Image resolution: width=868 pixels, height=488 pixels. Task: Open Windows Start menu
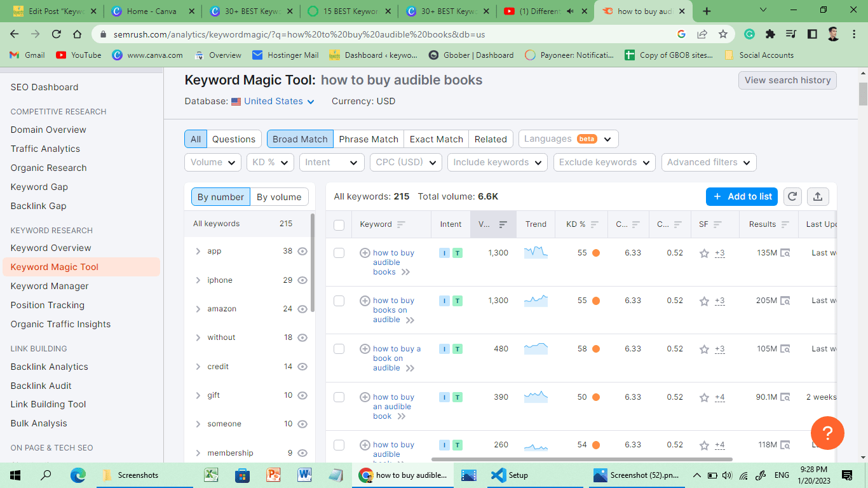(15, 475)
